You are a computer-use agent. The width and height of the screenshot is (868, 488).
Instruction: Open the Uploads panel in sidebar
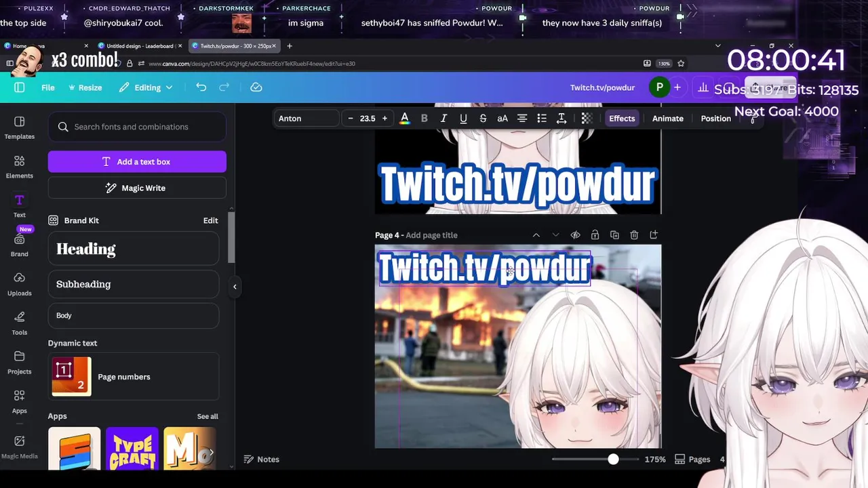pos(19,285)
